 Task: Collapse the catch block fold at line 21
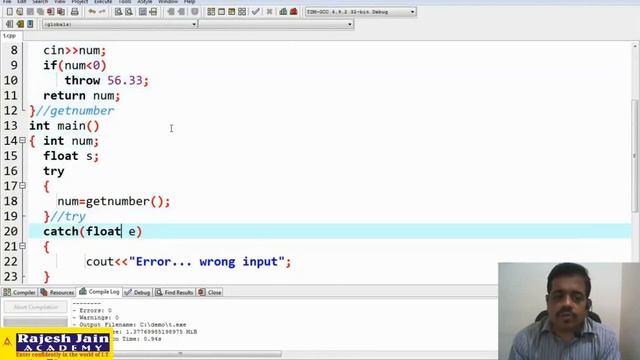[22, 246]
